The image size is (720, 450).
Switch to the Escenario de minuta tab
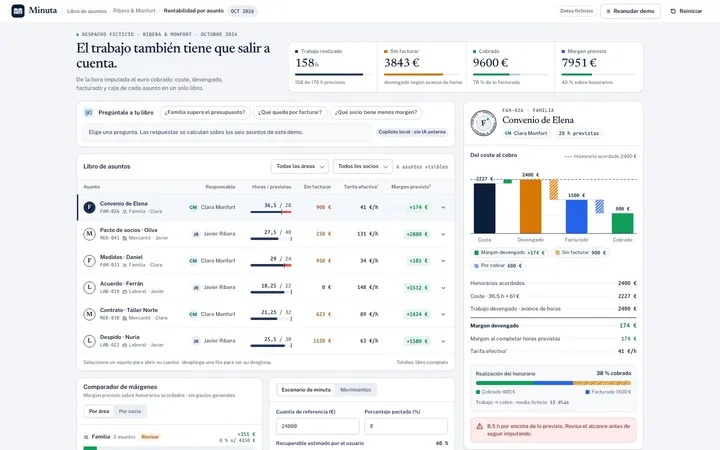tap(306, 390)
